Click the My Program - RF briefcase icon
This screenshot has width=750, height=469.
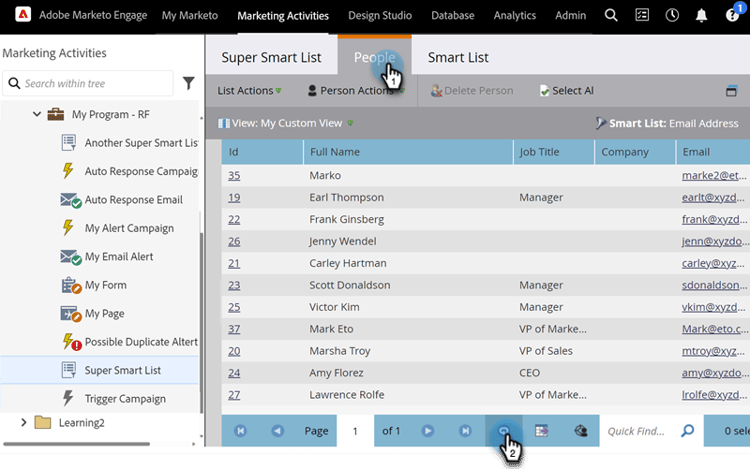click(x=55, y=114)
